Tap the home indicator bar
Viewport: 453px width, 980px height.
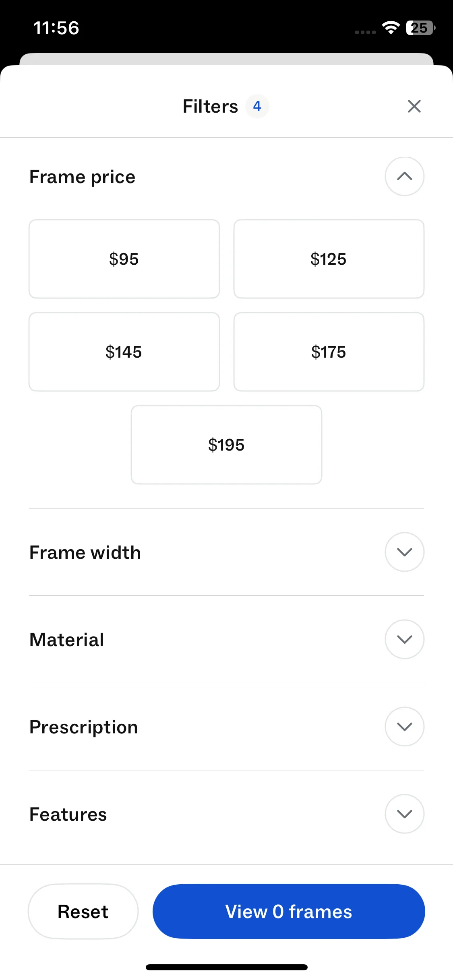pos(226,967)
